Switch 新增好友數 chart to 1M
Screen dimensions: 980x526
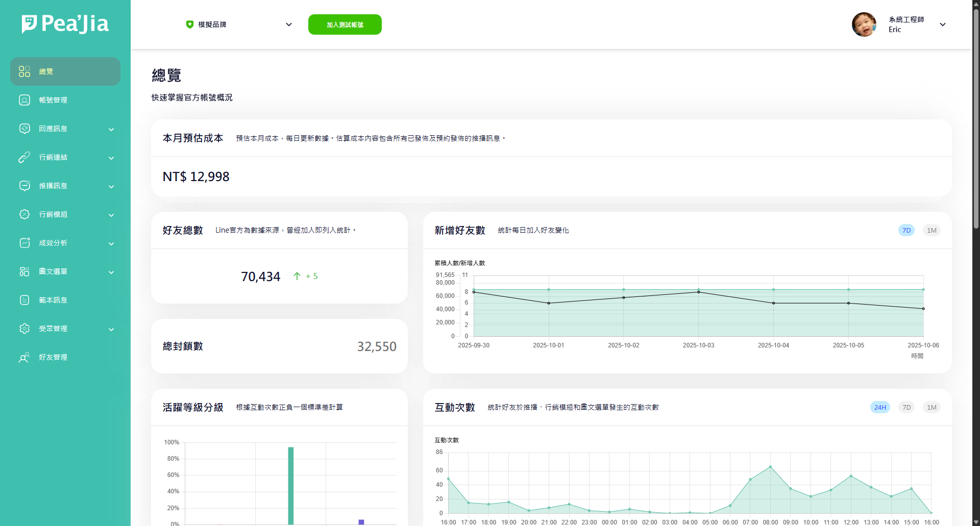coord(932,230)
